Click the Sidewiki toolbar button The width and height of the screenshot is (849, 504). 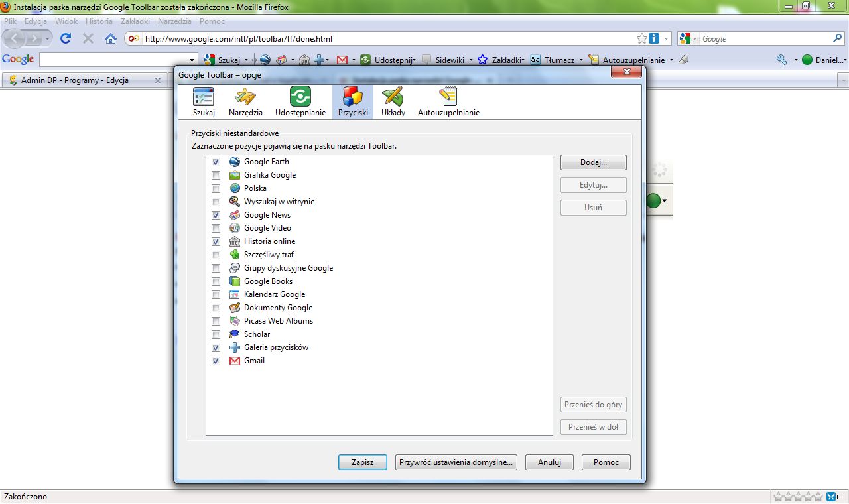pos(443,60)
